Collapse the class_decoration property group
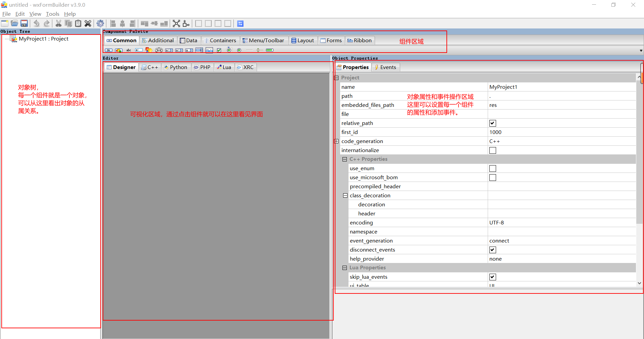The image size is (644, 339). pyautogui.click(x=345, y=195)
